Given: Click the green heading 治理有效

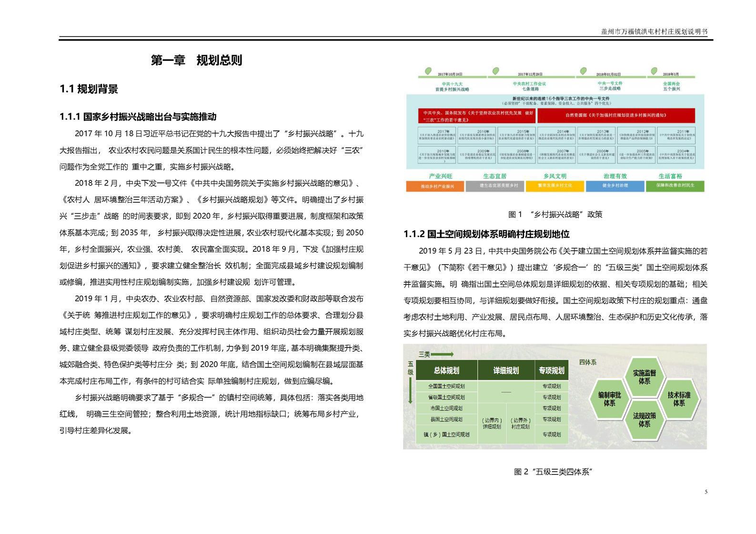Looking at the screenshot, I should 615,176.
